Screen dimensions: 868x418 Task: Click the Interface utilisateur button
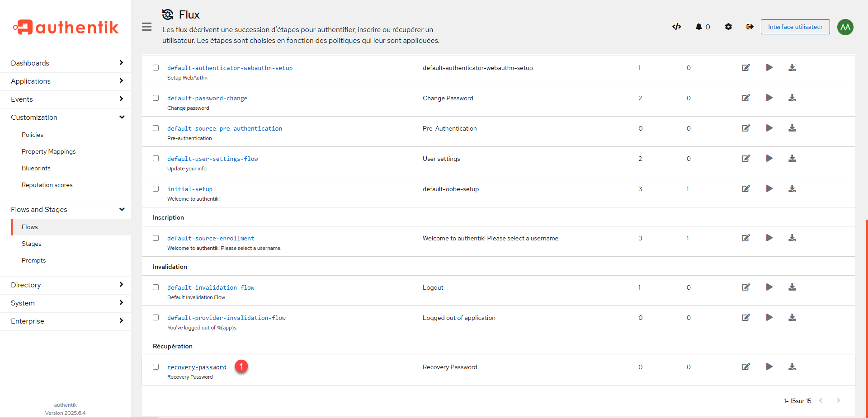click(795, 27)
